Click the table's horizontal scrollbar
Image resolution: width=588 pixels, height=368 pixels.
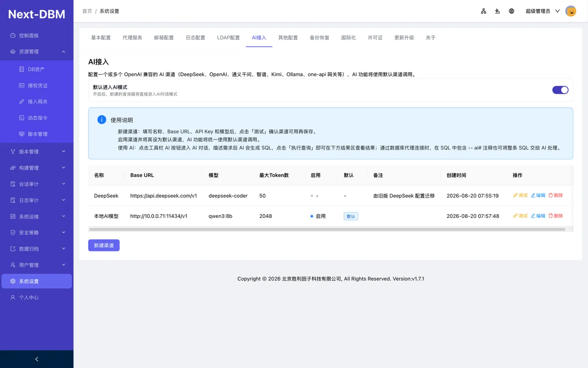click(x=327, y=230)
